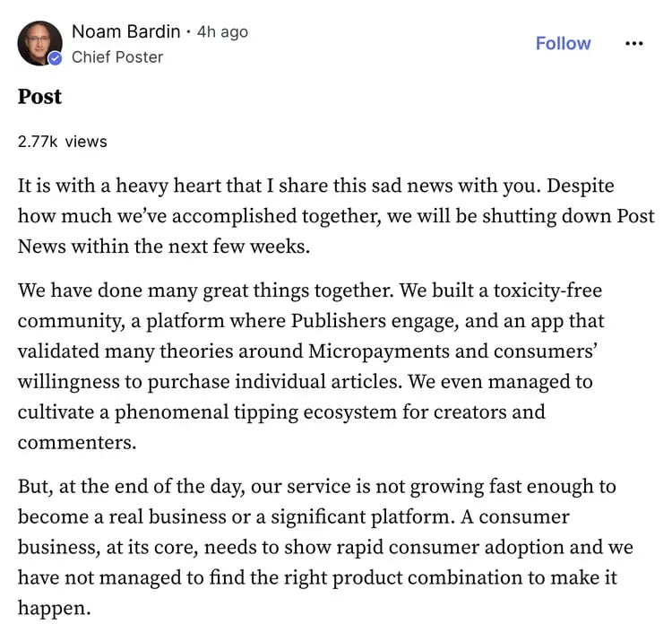Click the "2.77k views" counter

point(62,141)
